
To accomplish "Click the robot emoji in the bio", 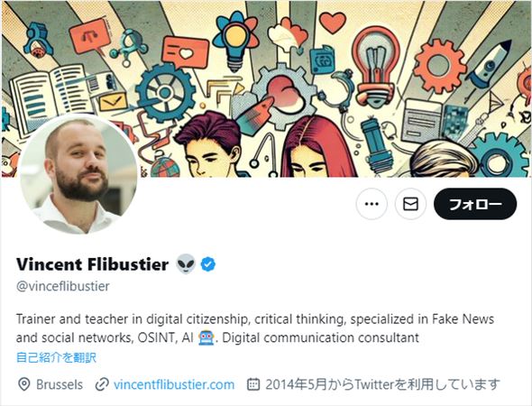I will coord(206,337).
